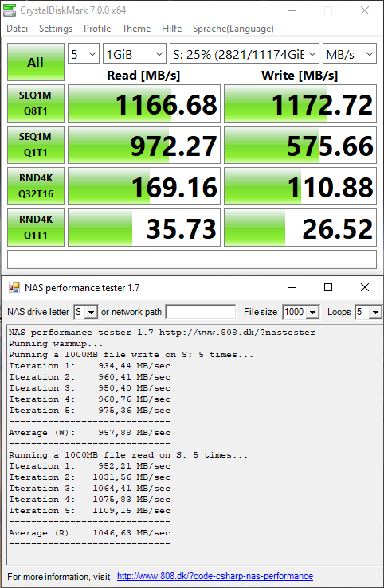Click the empty comment field below results
The image size is (384, 588).
[192, 259]
